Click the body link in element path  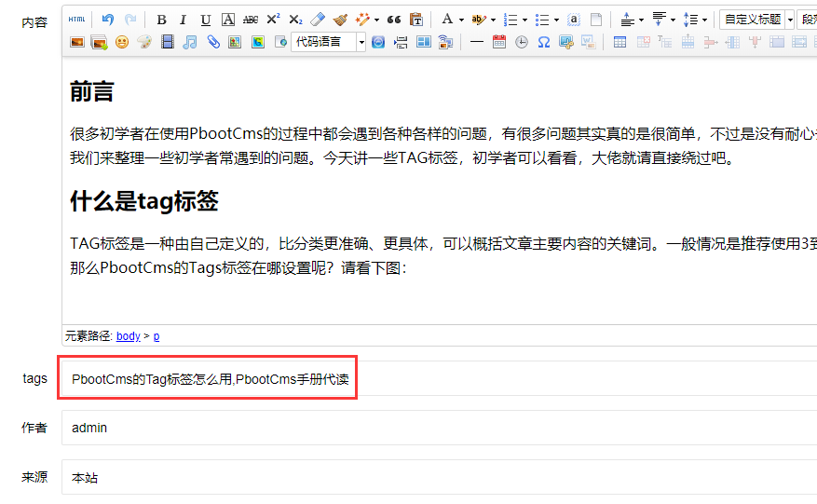coord(128,336)
